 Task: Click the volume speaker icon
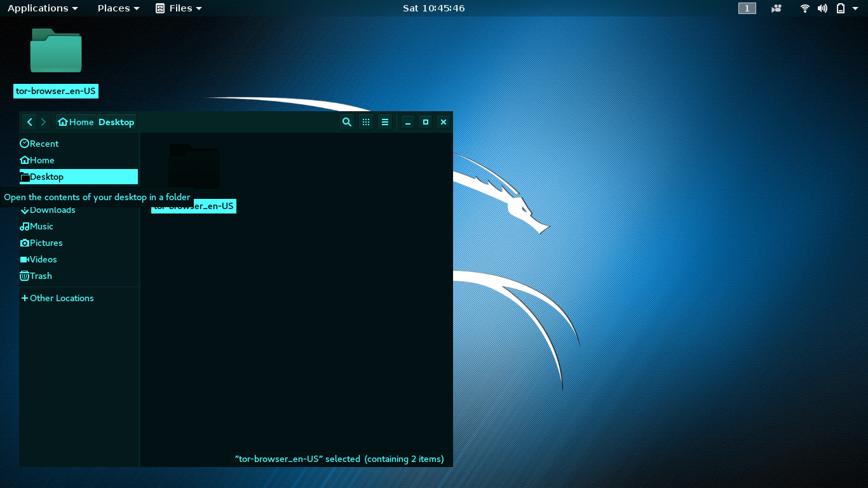[x=822, y=8]
